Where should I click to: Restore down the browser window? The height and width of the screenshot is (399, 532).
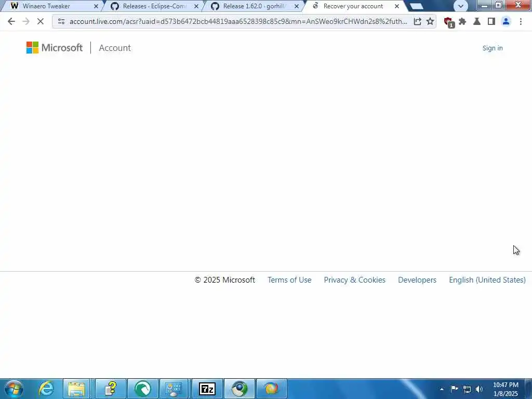(498, 5)
